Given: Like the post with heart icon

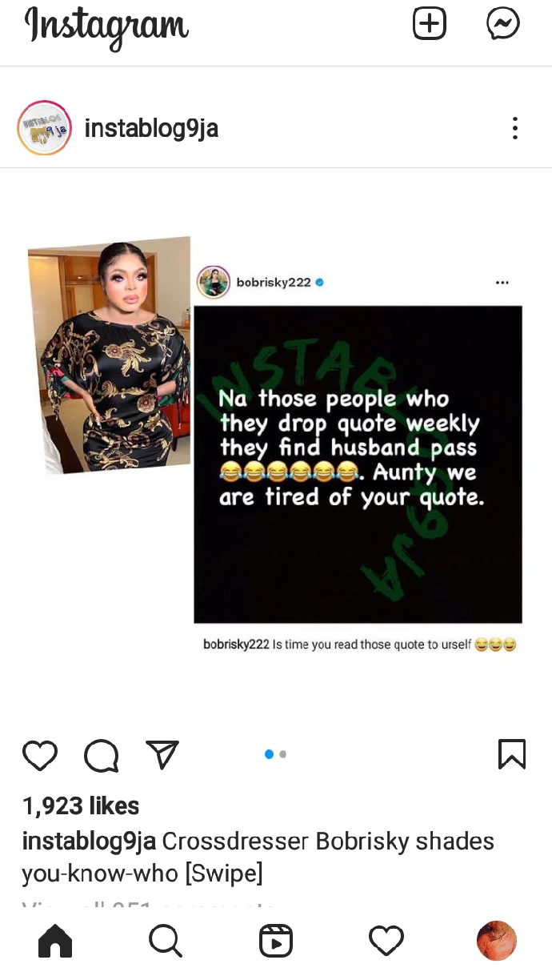Looking at the screenshot, I should (x=40, y=755).
